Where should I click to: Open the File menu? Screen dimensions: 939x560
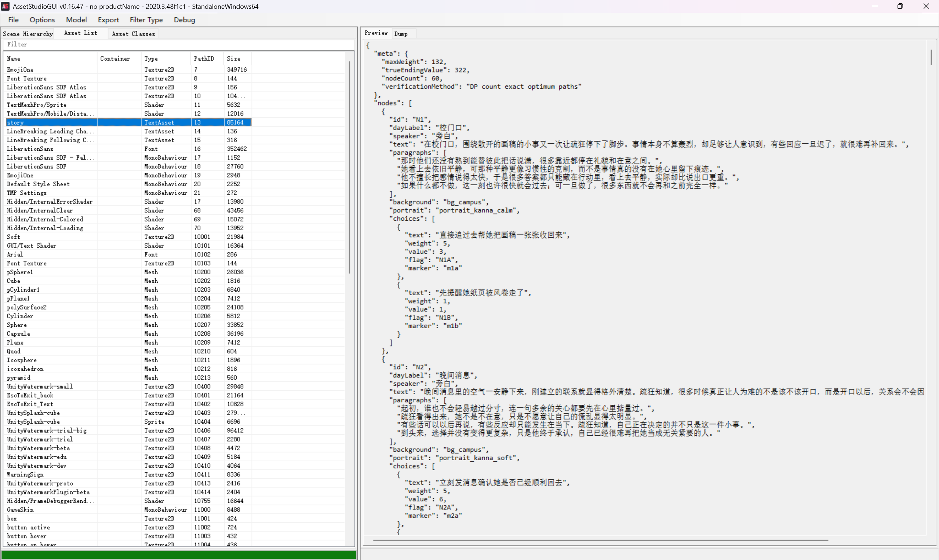tap(13, 20)
